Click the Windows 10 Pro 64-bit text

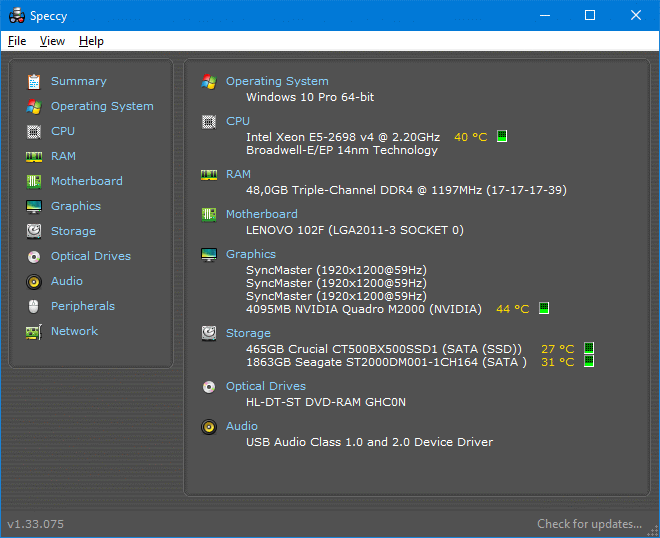click(310, 97)
